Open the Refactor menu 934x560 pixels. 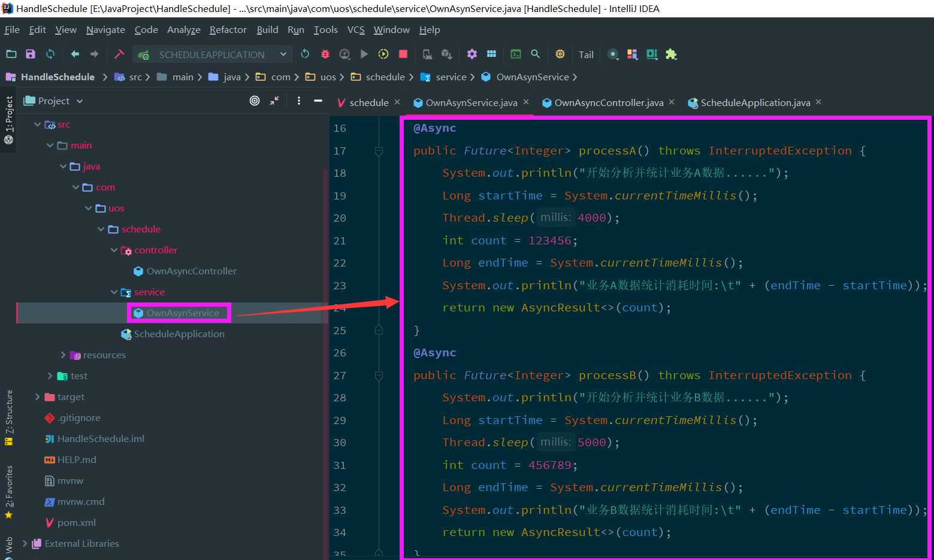pos(228,29)
